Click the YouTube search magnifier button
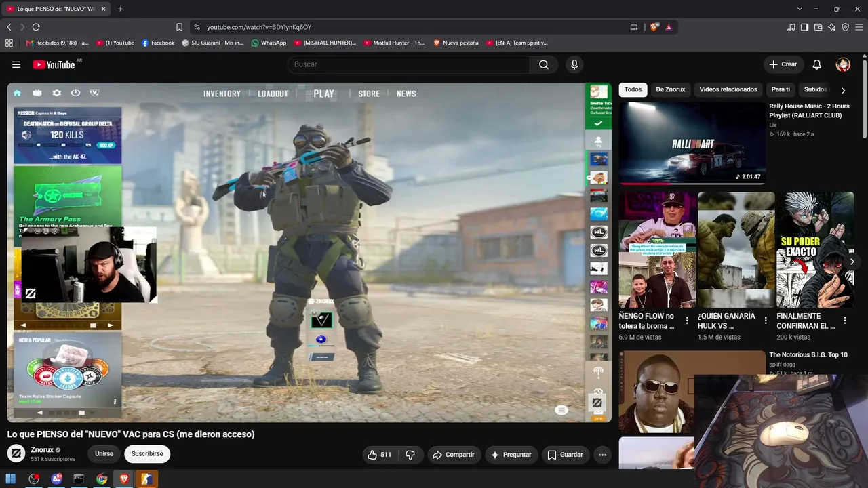Screen dimensions: 868x488 tap(544, 64)
